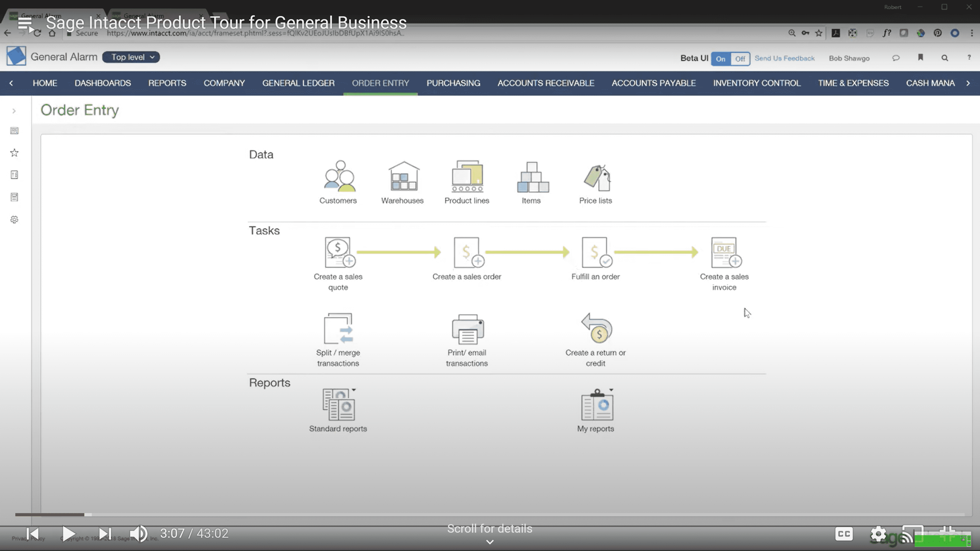
Task: Go to previous video
Action: click(x=32, y=533)
